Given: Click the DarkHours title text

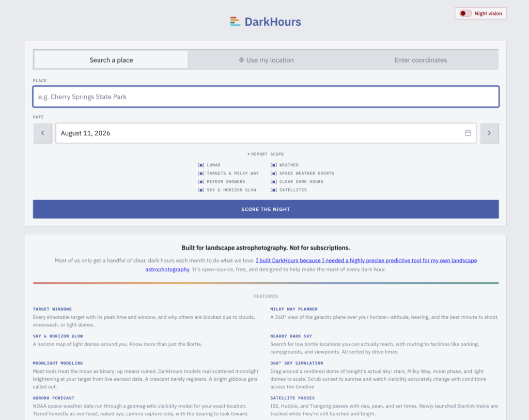Looking at the screenshot, I should pos(273,22).
